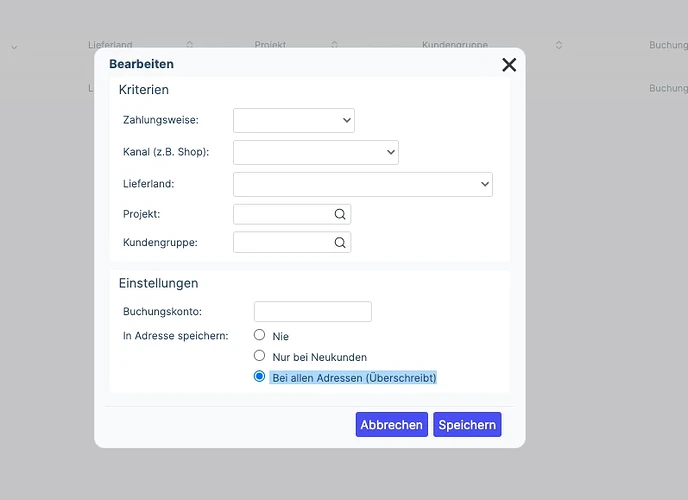Expand the Lieferland dropdown
Viewport: 688px width, 500px height.
point(363,184)
